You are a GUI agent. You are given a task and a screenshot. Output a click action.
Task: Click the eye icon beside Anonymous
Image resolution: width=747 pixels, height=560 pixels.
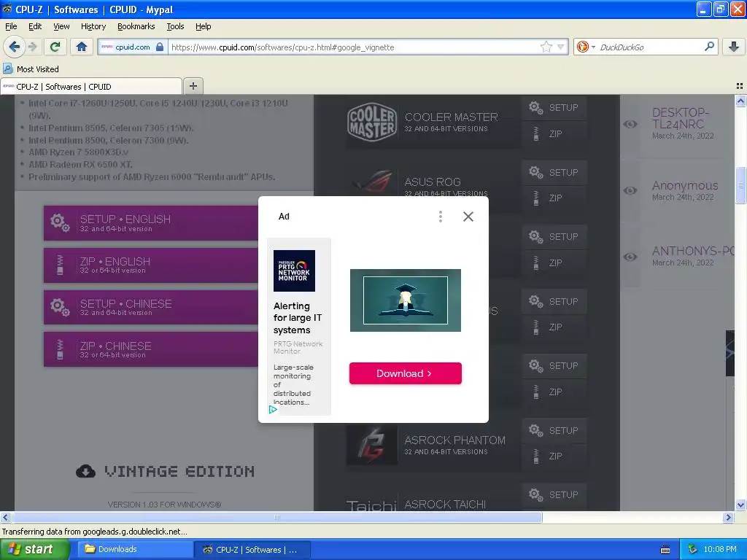click(630, 190)
